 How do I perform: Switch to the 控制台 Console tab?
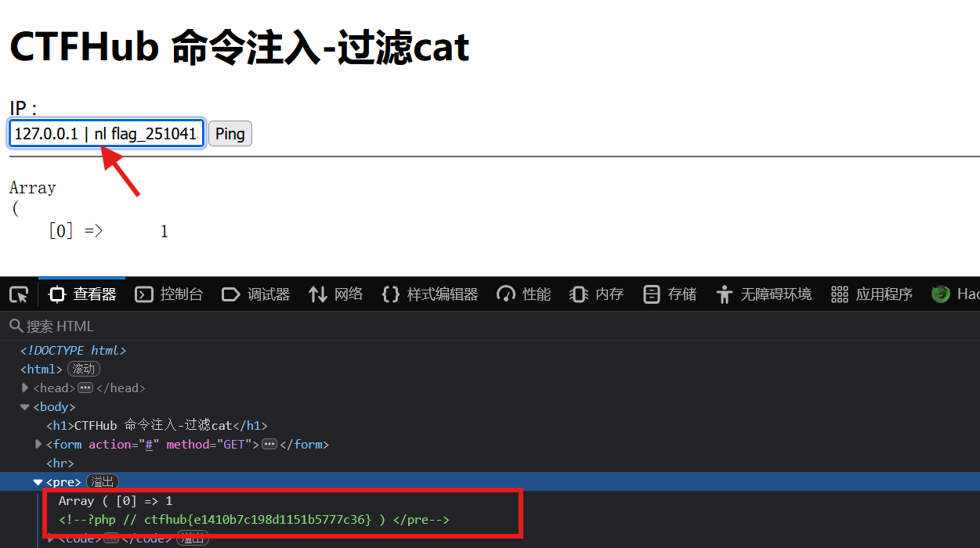click(168, 294)
